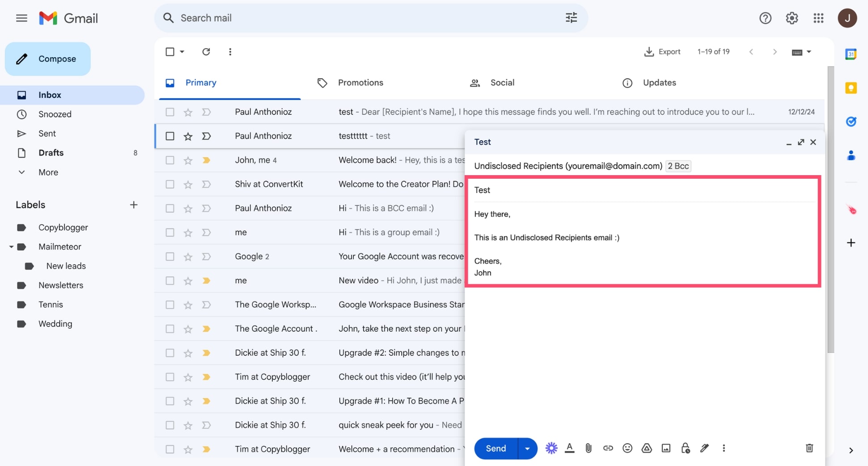
Task: Open Gmail Settings gear
Action: point(792,18)
